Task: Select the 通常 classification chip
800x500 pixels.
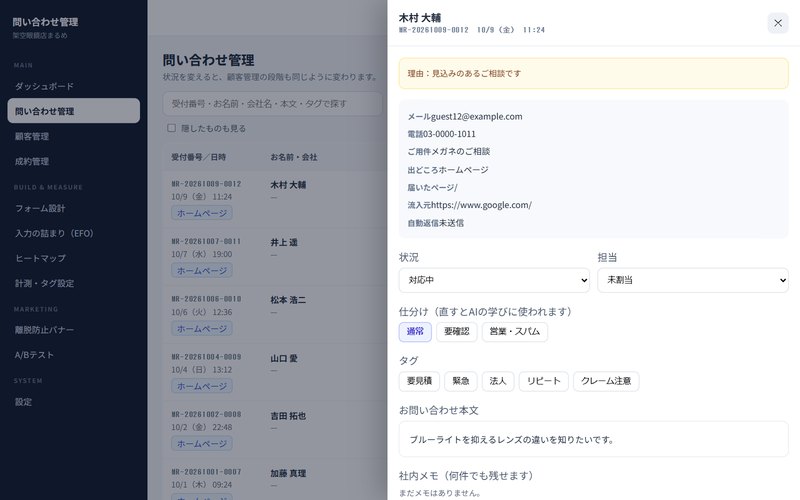Action: coord(415,332)
